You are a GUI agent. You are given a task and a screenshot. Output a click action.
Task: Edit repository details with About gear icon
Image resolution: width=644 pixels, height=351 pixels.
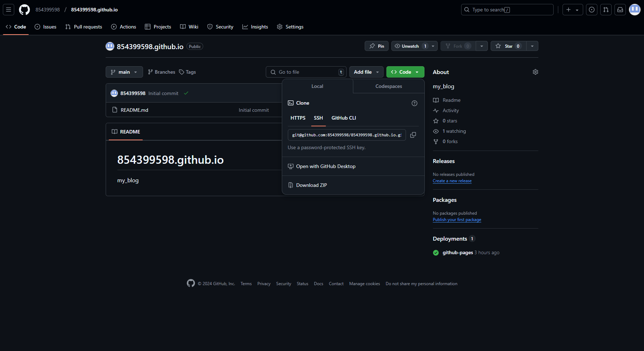(535, 72)
